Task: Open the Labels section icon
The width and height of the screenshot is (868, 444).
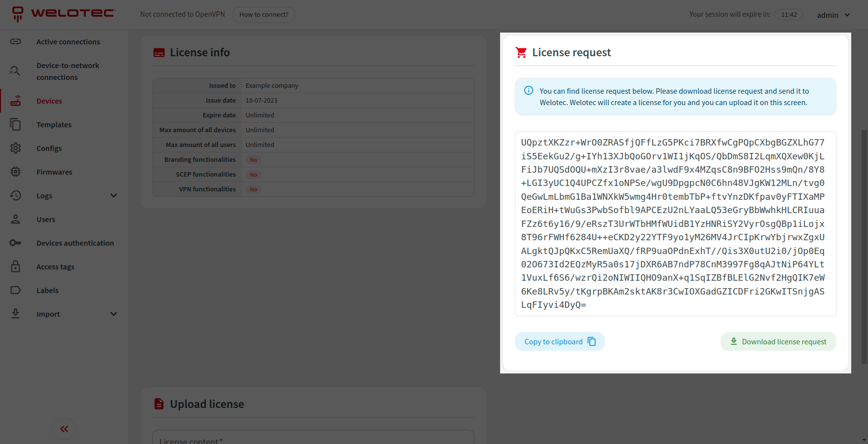Action: point(15,290)
